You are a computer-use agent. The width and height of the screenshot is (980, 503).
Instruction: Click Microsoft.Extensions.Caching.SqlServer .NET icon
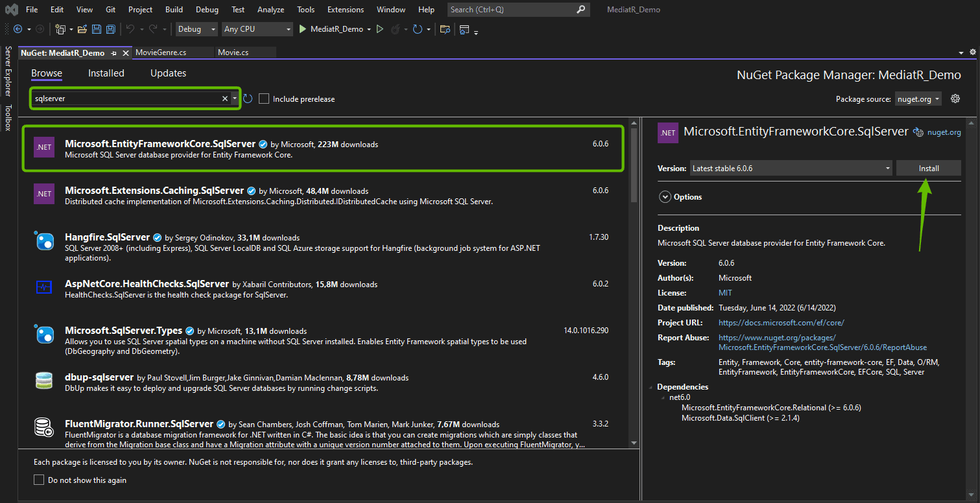44,194
